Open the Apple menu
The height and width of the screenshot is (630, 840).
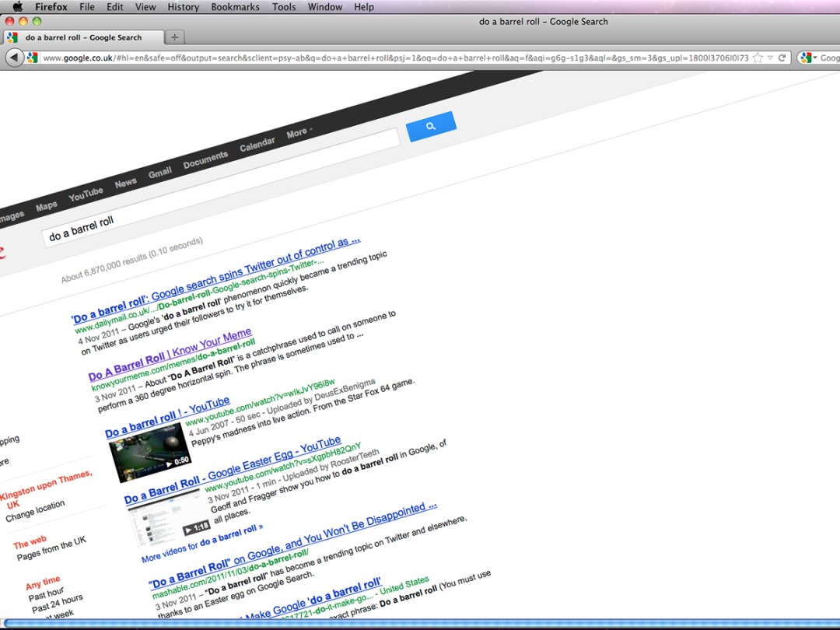(18, 7)
